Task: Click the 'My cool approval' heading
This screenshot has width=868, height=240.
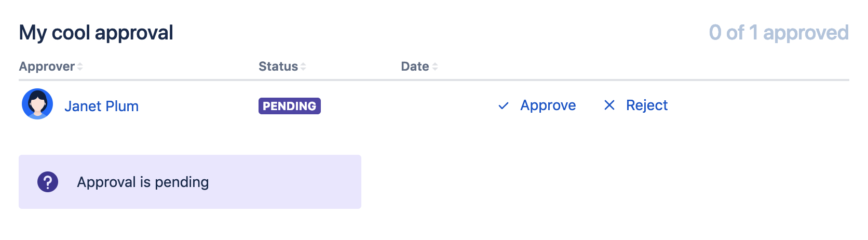Action: [x=96, y=33]
